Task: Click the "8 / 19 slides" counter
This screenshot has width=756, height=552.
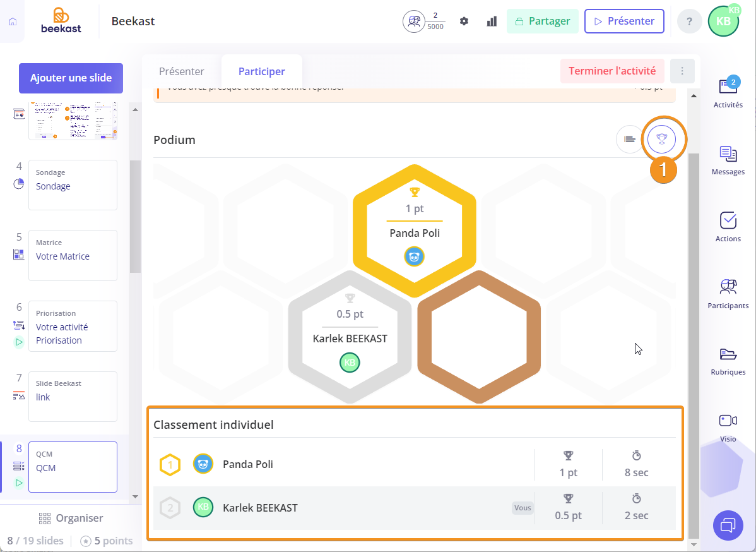Action: click(35, 541)
